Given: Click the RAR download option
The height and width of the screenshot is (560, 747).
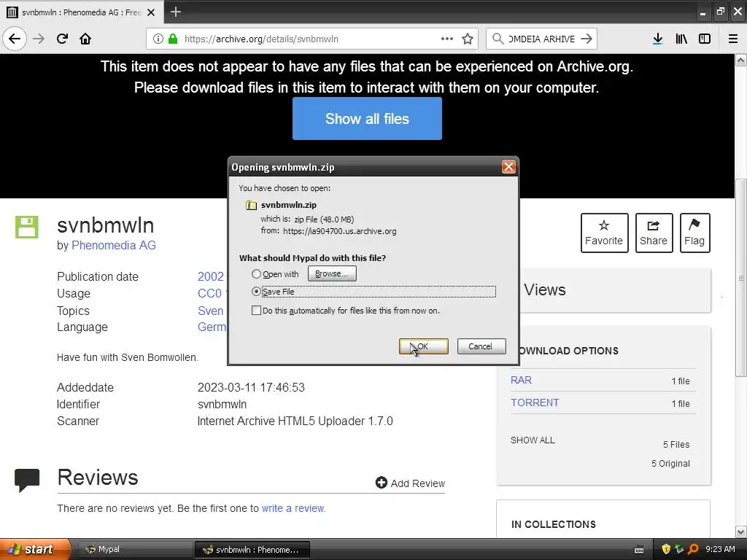Looking at the screenshot, I should click(x=521, y=380).
